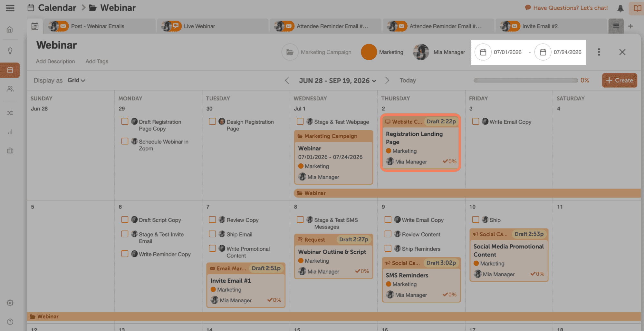Open the lightbulb Ideas sidebar icon
The height and width of the screenshot is (331, 644).
click(10, 51)
